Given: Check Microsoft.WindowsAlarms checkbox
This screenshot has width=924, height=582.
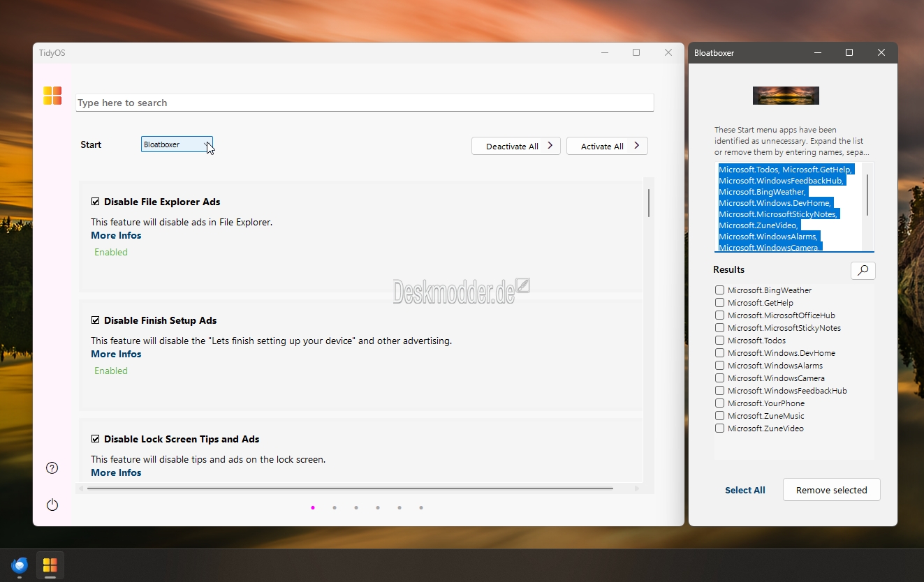Looking at the screenshot, I should click(719, 366).
